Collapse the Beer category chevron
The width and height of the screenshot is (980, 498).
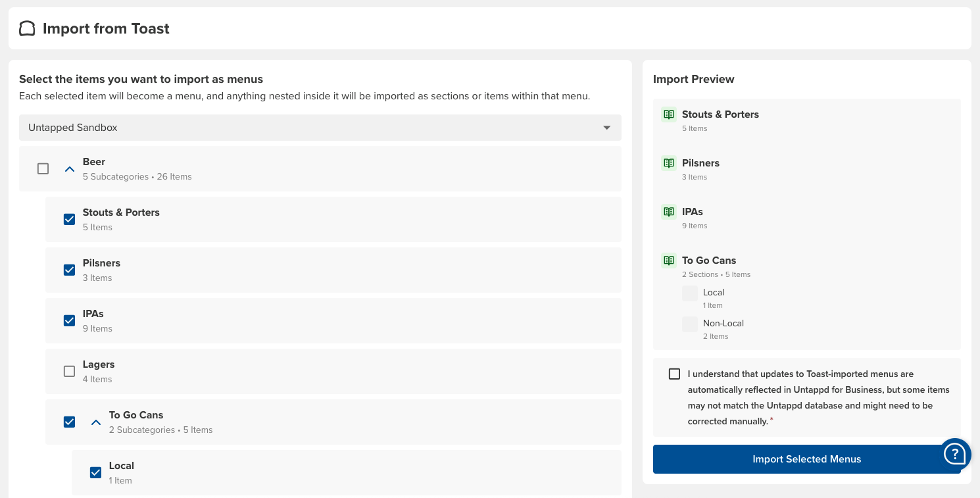click(x=70, y=169)
